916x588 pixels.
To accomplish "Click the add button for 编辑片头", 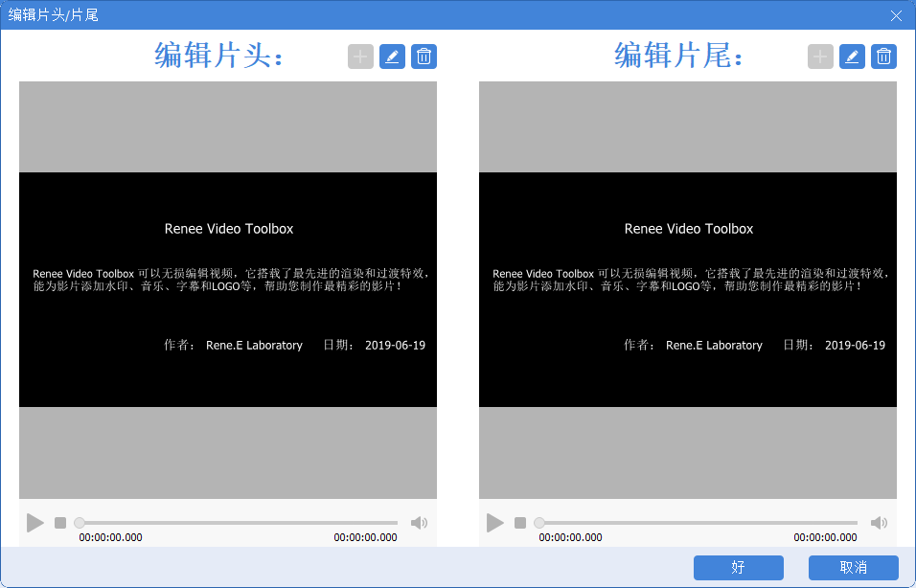I will [x=360, y=57].
